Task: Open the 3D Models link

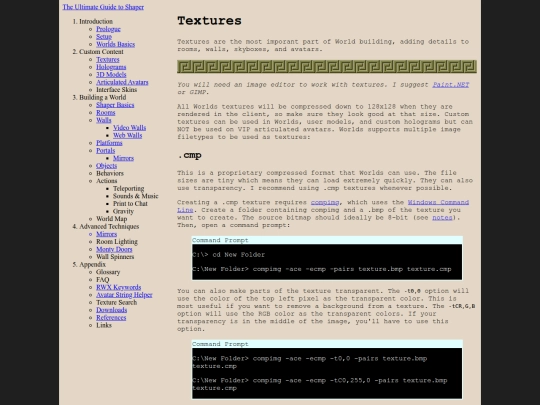Action: [111, 74]
